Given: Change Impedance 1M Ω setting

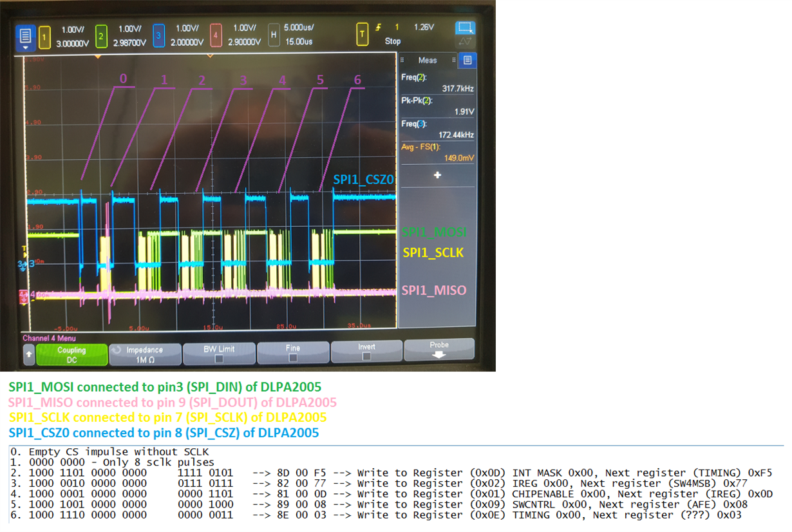Looking at the screenshot, I should click(x=145, y=354).
